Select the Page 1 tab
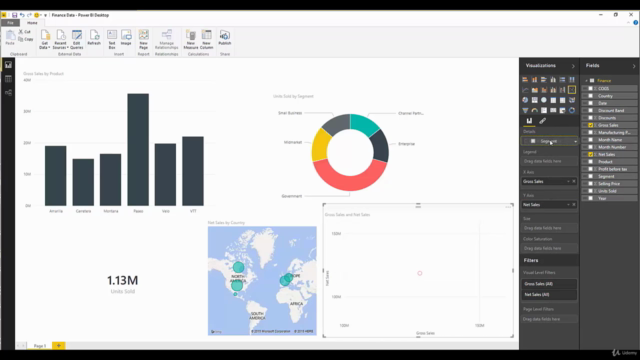Screen dimensions: 640x360 click(x=40, y=346)
